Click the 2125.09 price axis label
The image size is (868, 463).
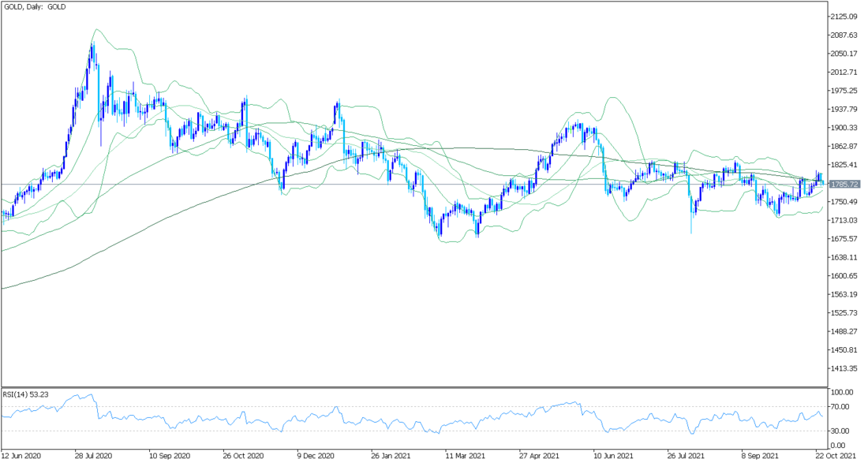(x=844, y=17)
